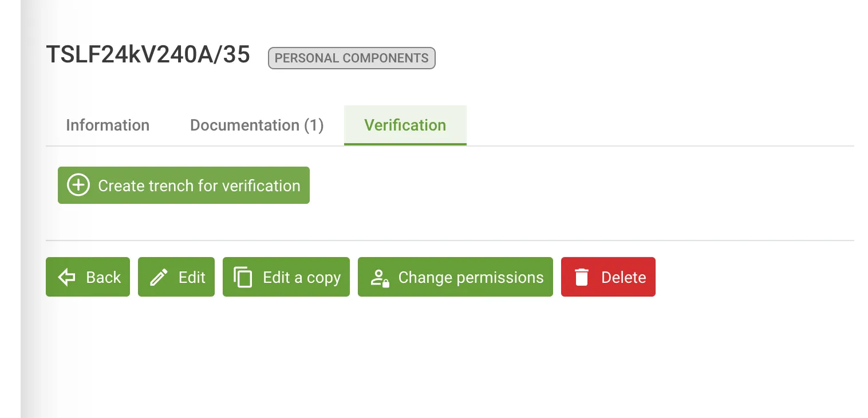Click the Edit button

click(x=176, y=277)
